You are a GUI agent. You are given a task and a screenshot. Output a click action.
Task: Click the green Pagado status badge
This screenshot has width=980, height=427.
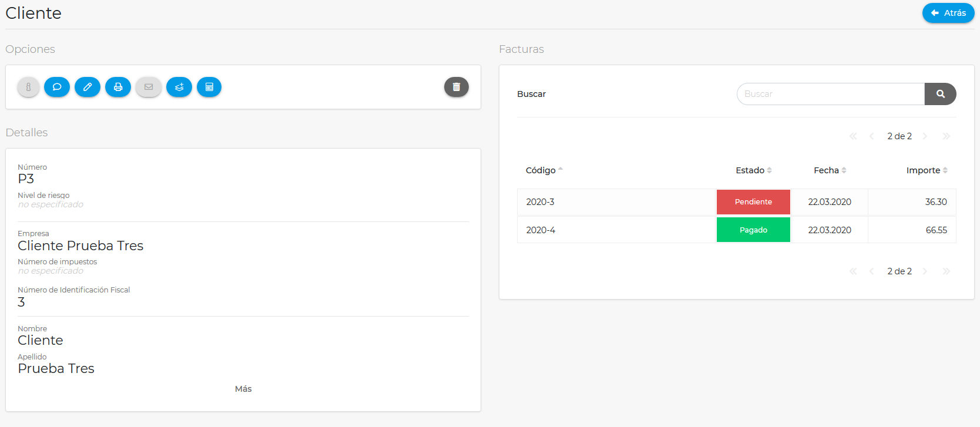(x=753, y=230)
